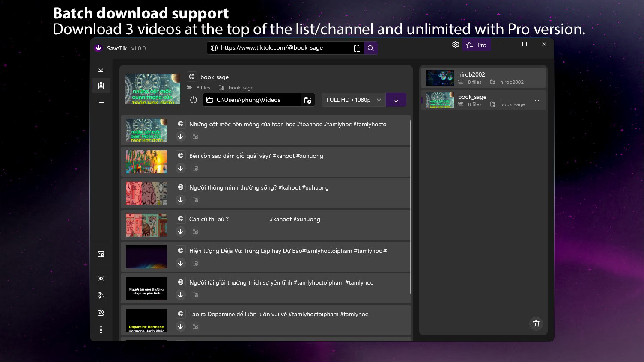Open the info tips icon at the sidebar bottom

101,330
